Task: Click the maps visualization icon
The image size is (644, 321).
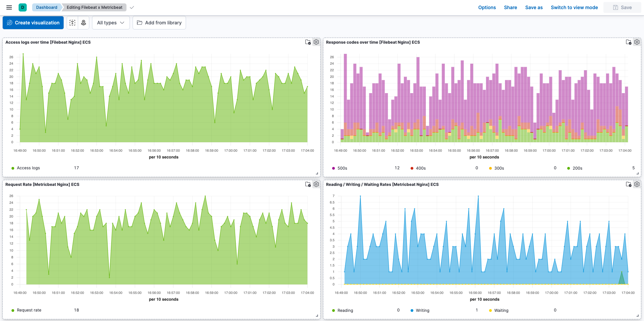Action: coord(84,23)
